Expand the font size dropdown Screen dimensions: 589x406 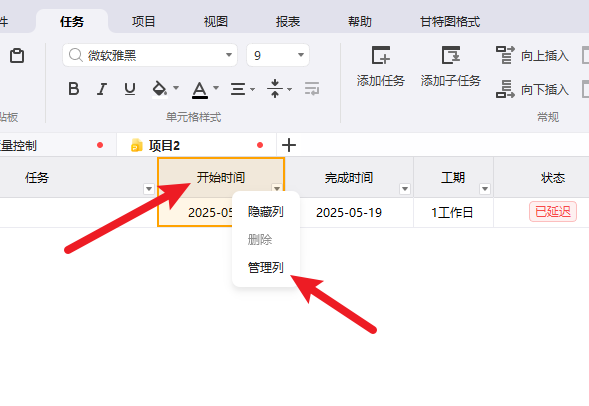pyautogui.click(x=301, y=55)
